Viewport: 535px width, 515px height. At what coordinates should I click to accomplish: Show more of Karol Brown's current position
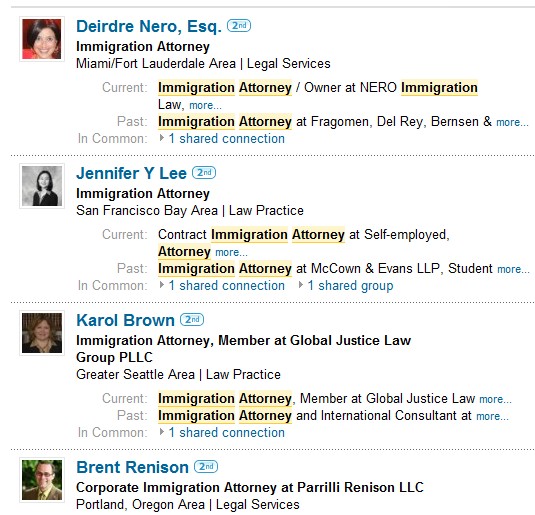click(495, 399)
